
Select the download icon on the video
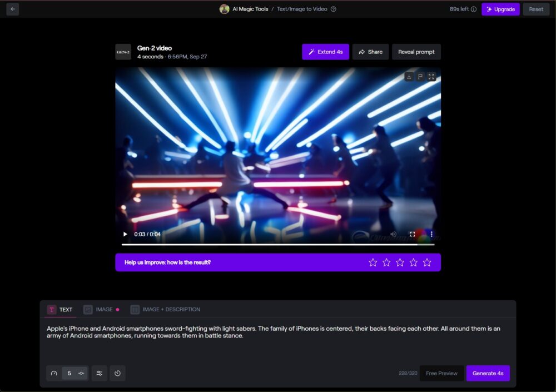click(x=409, y=77)
